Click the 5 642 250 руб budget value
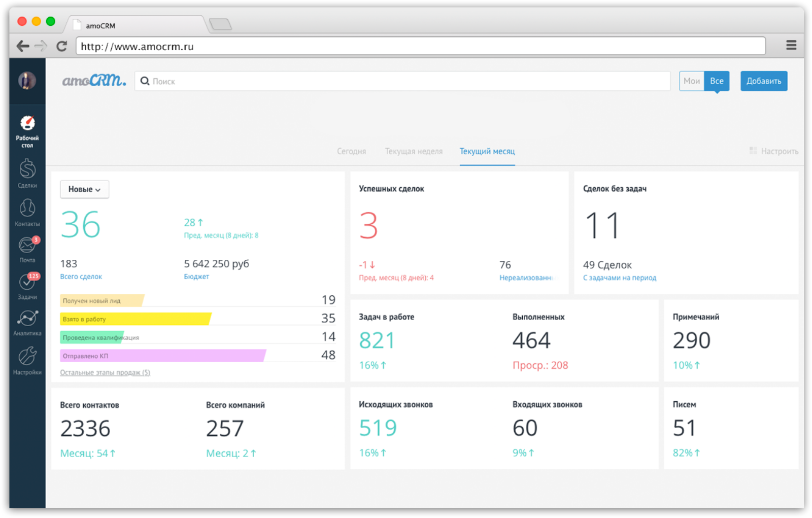Viewport: 812px width, 518px height. pos(217,264)
